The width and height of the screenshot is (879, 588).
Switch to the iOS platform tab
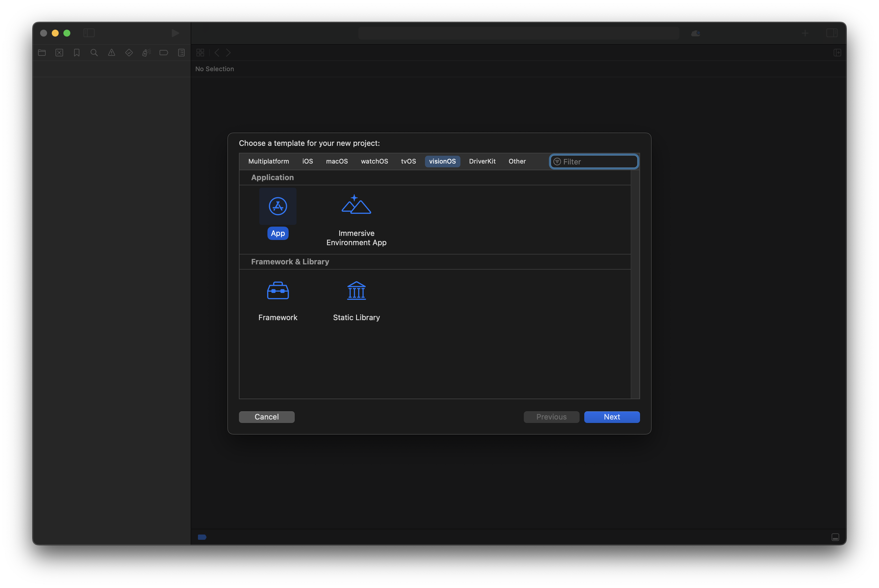tap(307, 161)
